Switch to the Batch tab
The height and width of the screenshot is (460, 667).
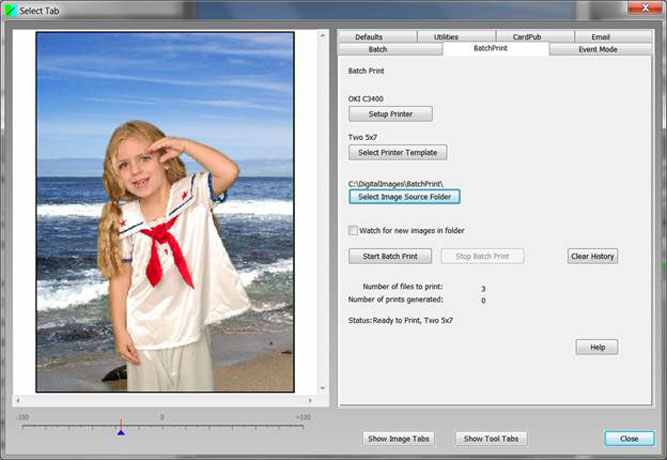point(378,49)
